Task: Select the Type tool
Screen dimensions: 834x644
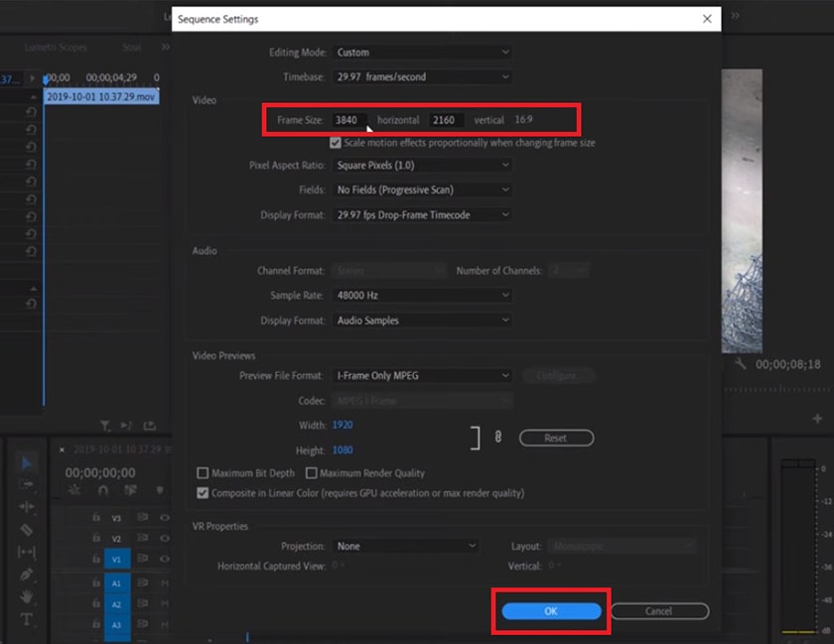Action: tap(27, 620)
